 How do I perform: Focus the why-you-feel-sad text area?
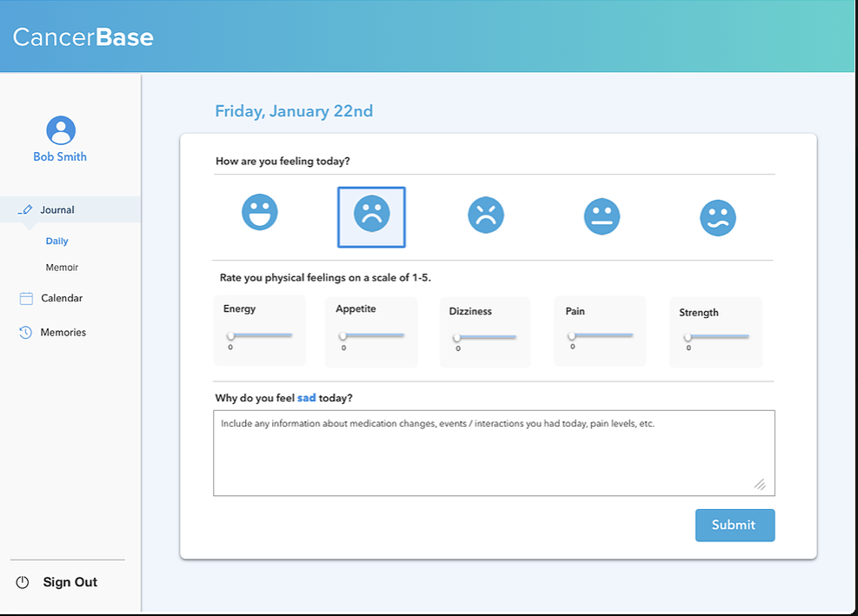pyautogui.click(x=494, y=453)
